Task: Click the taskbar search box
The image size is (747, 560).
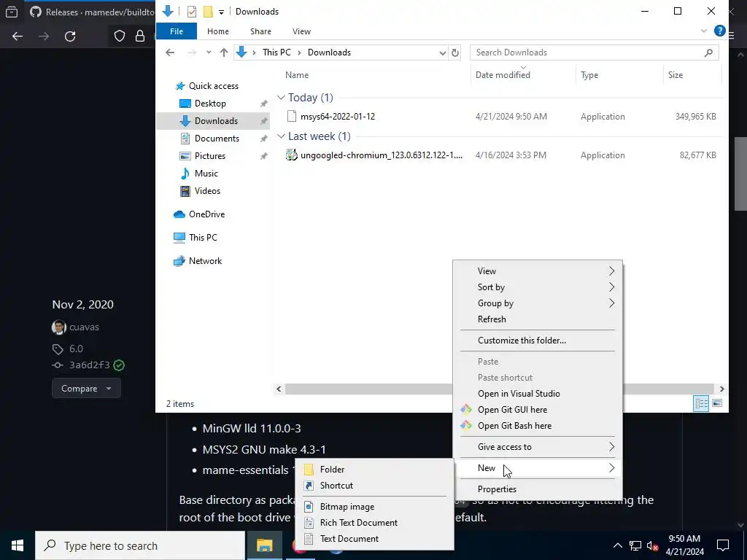Action: (140, 545)
